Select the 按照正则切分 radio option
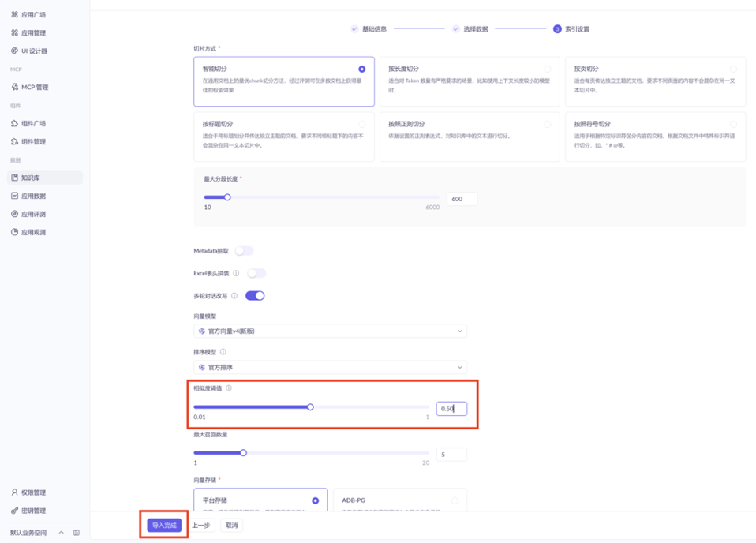Viewport: 756px width, 543px height. coord(547,124)
